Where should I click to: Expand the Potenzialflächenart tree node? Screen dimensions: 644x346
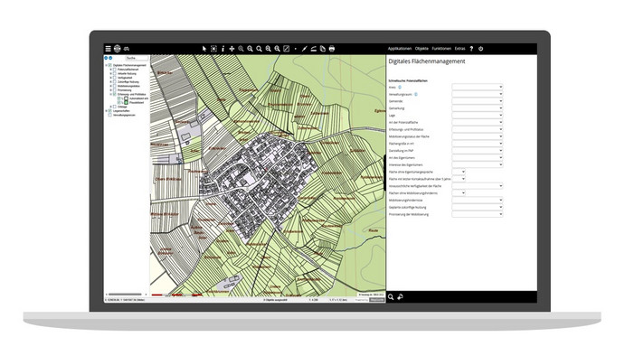coord(110,70)
